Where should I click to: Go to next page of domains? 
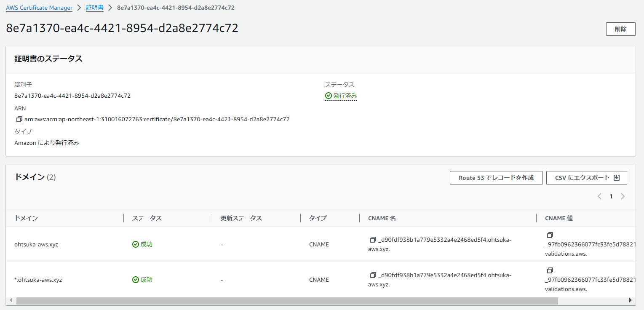point(623,196)
